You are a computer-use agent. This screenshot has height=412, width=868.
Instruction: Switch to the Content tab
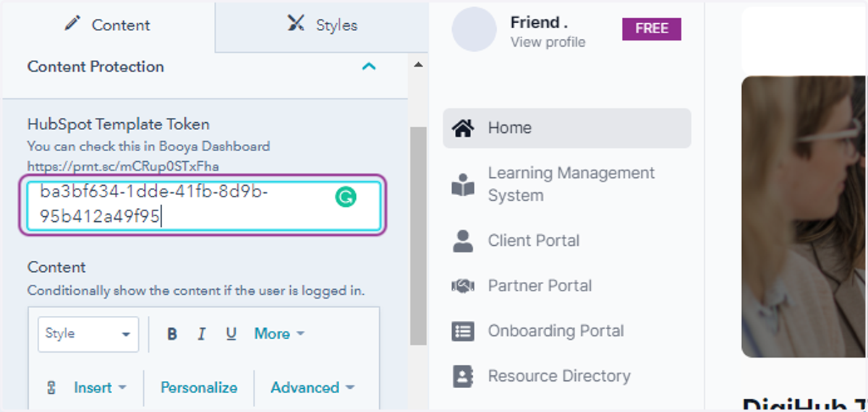pyautogui.click(x=107, y=25)
